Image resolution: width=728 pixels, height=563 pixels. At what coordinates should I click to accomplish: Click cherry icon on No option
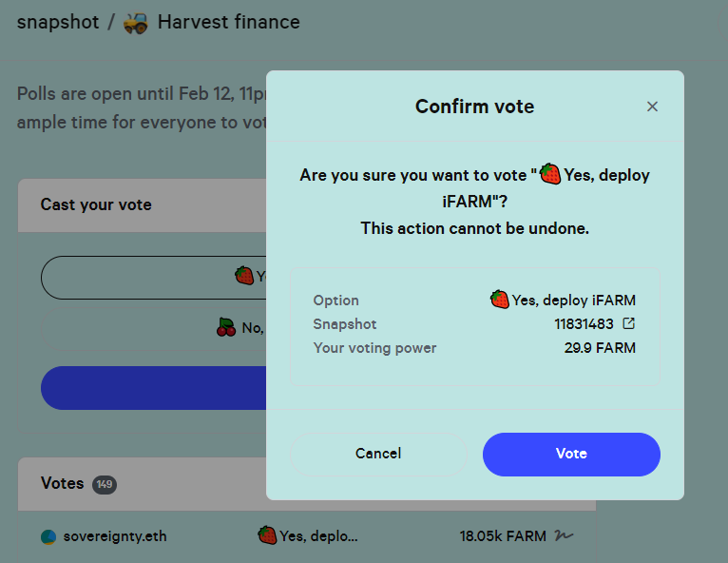click(x=226, y=327)
